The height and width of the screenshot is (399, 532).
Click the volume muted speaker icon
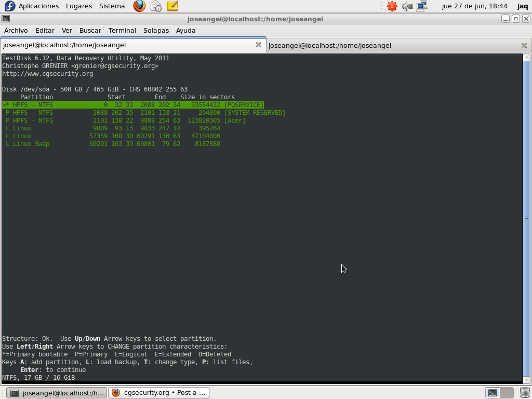407,6
